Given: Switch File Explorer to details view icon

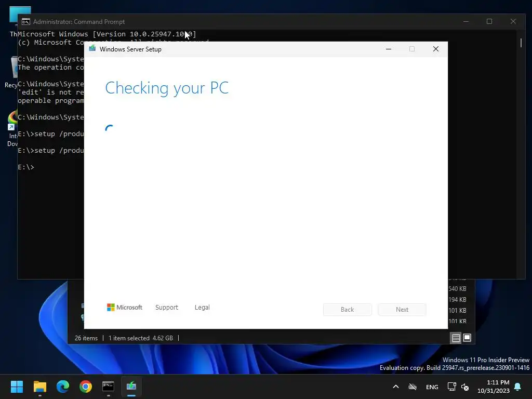Looking at the screenshot, I should tap(456, 338).
